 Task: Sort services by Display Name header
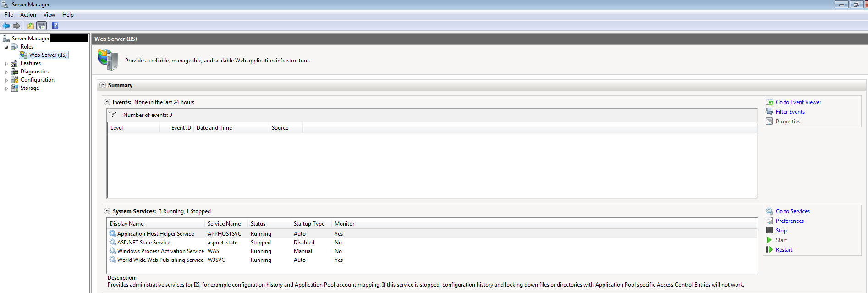tap(156, 224)
